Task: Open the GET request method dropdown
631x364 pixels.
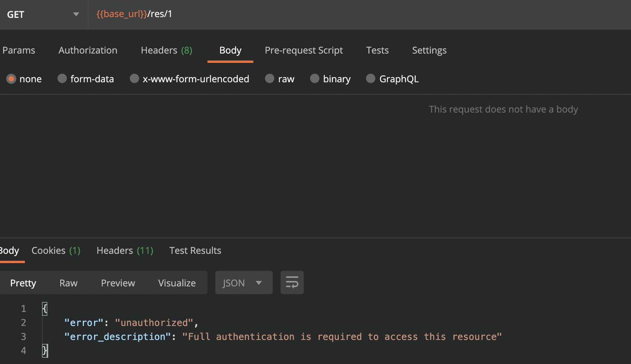Action: coord(43,14)
